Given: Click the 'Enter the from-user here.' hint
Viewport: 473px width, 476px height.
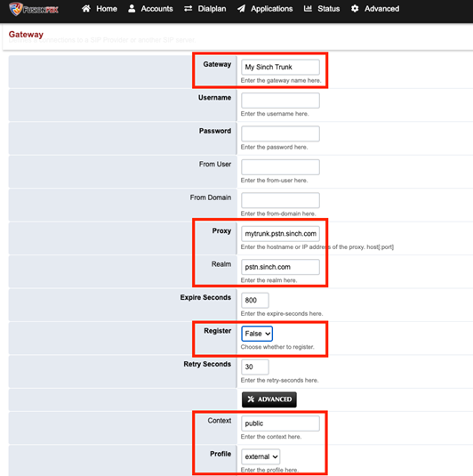Looking at the screenshot, I should click(x=274, y=181).
